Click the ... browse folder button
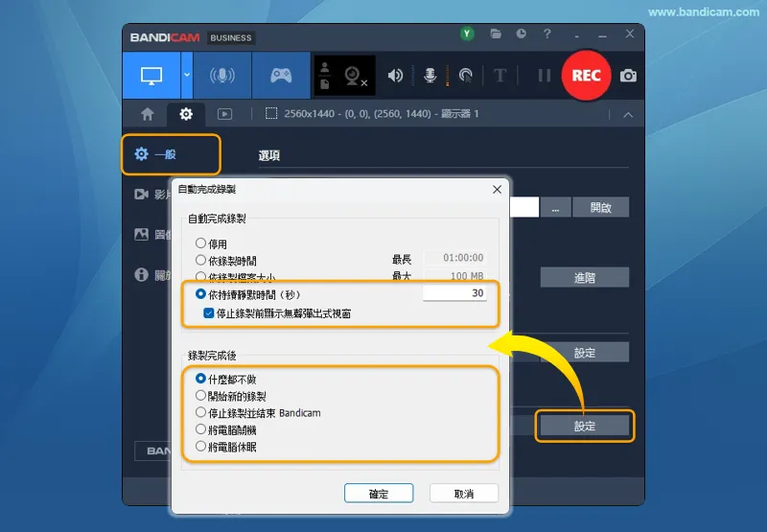 [x=555, y=207]
